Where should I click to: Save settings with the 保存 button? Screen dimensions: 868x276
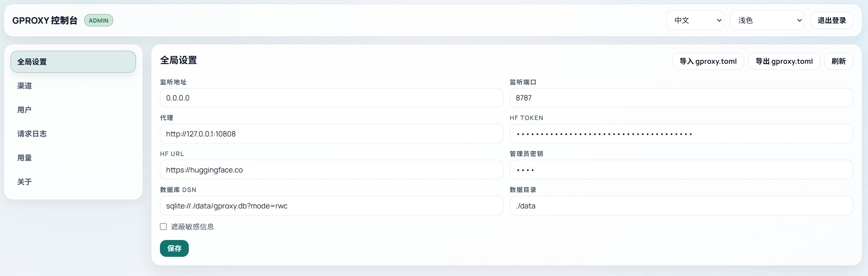(174, 248)
